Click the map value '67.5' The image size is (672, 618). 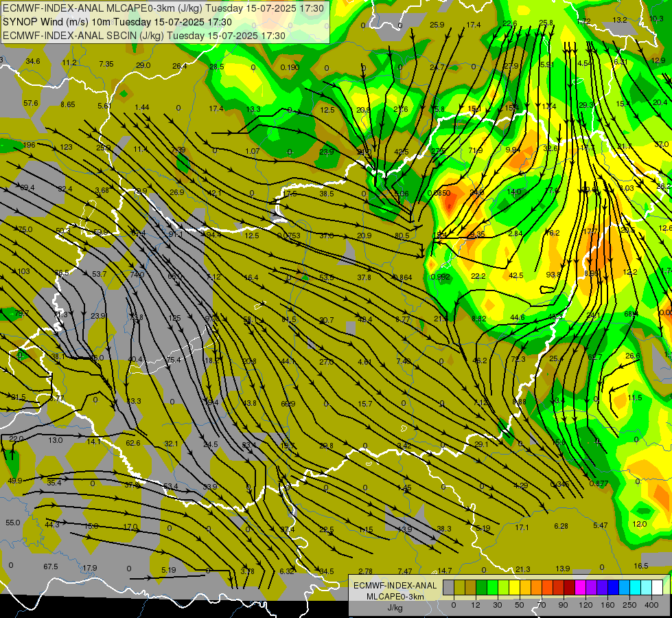(x=51, y=566)
